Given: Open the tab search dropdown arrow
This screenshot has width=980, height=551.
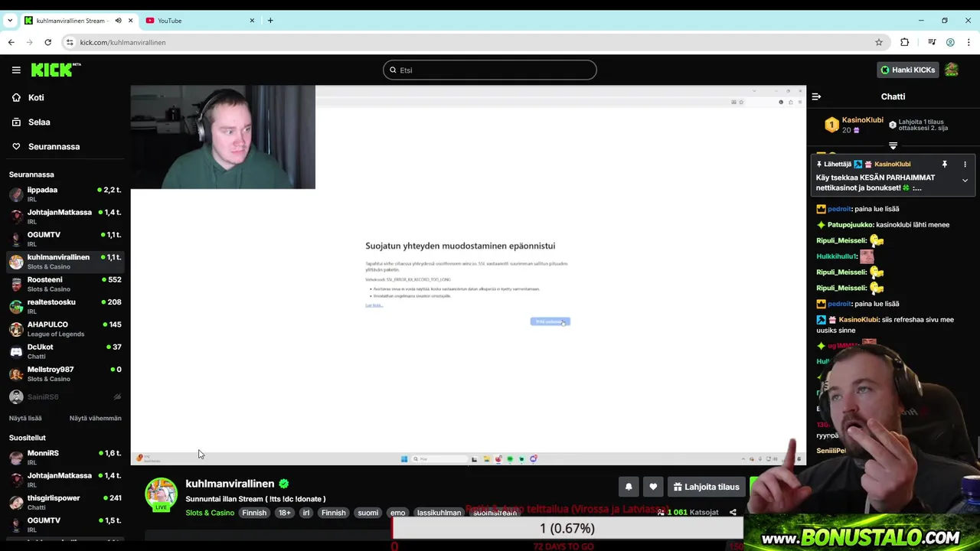Looking at the screenshot, I should click(x=9, y=21).
